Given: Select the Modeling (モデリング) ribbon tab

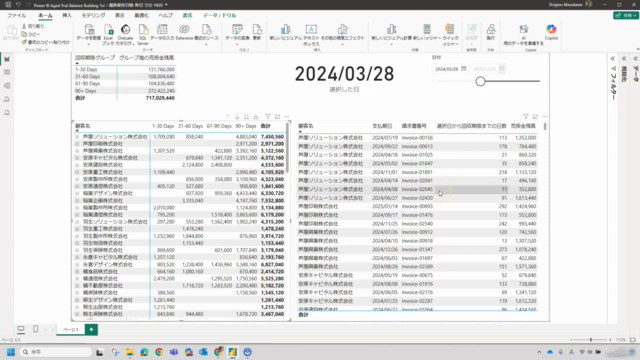Looking at the screenshot, I should click(x=93, y=16).
